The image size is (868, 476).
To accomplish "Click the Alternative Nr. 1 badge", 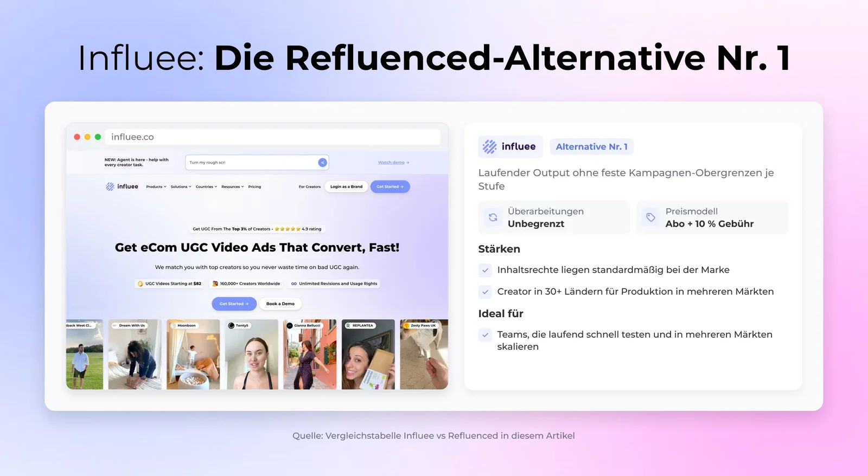I will click(x=591, y=147).
